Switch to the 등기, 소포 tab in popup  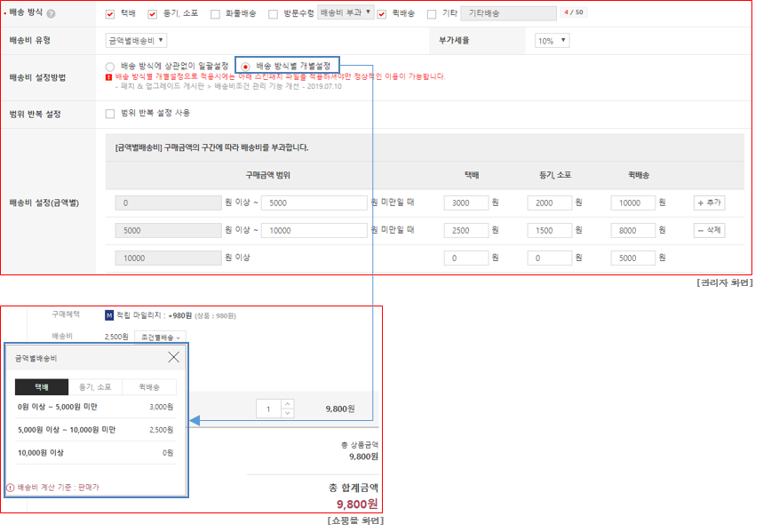pyautogui.click(x=95, y=387)
